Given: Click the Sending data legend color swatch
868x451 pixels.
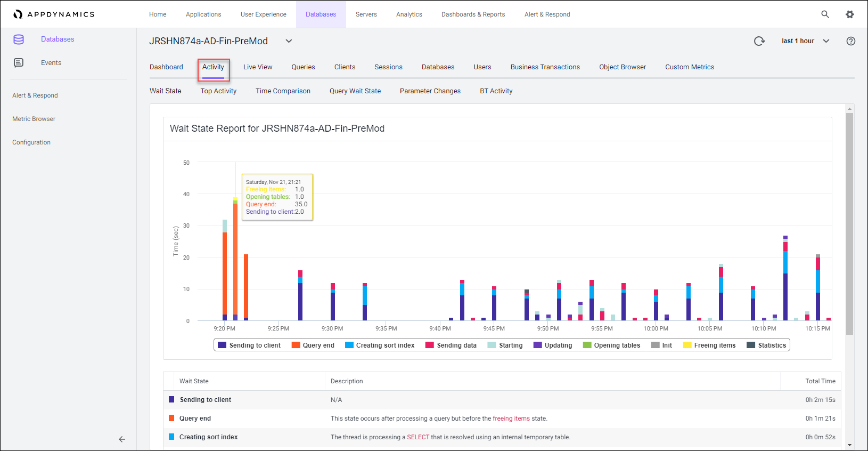Looking at the screenshot, I should [x=429, y=345].
